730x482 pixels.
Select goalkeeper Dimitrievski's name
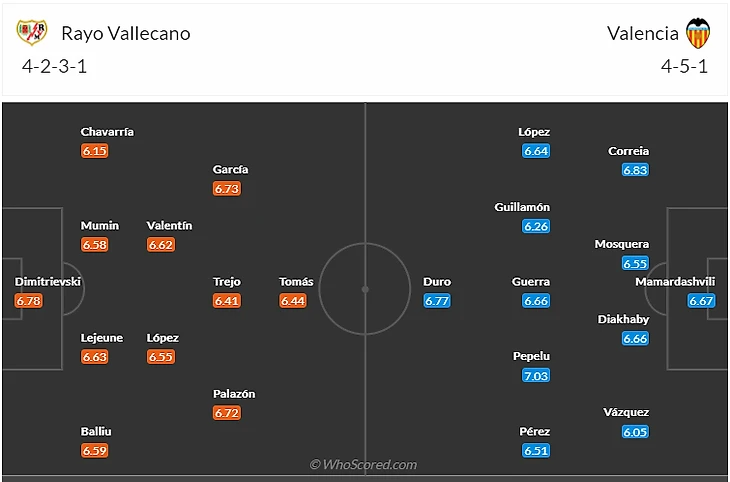[x=48, y=282]
